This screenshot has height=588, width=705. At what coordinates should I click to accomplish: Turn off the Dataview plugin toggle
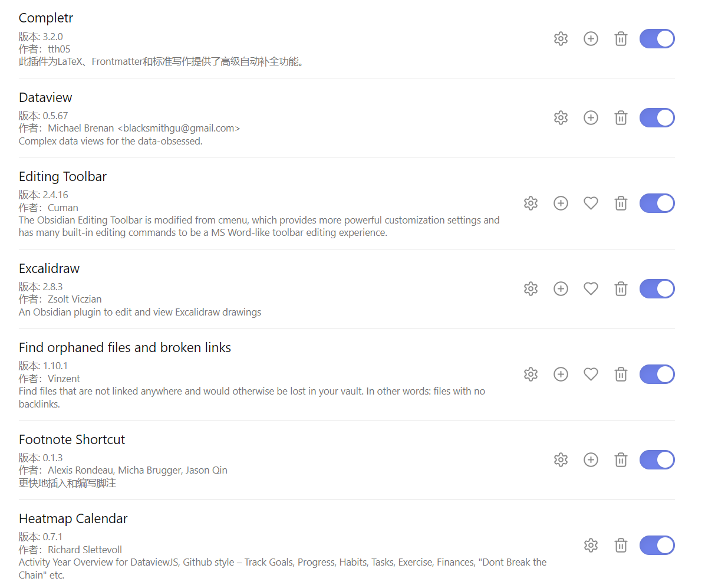coord(657,118)
